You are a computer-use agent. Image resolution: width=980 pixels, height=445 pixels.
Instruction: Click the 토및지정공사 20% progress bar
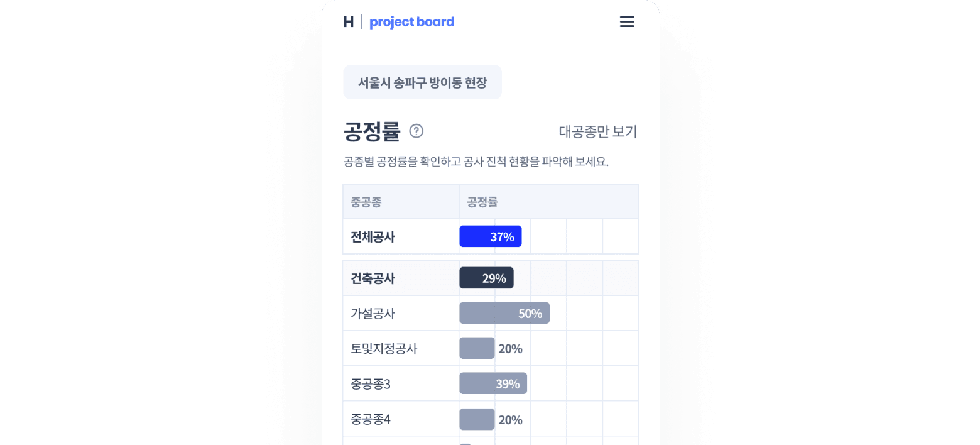point(477,348)
